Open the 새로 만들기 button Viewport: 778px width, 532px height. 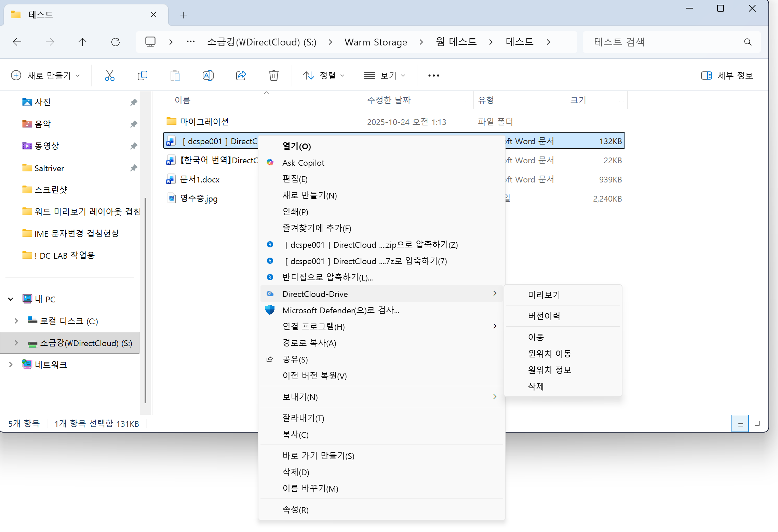(x=45, y=76)
